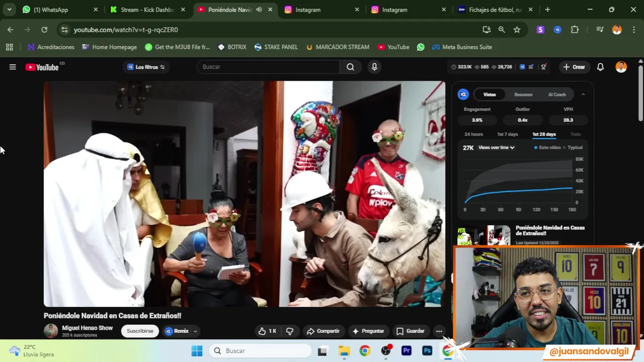Open the YouTube hamburger guide menu
This screenshot has width=644, height=362.
[x=13, y=67]
